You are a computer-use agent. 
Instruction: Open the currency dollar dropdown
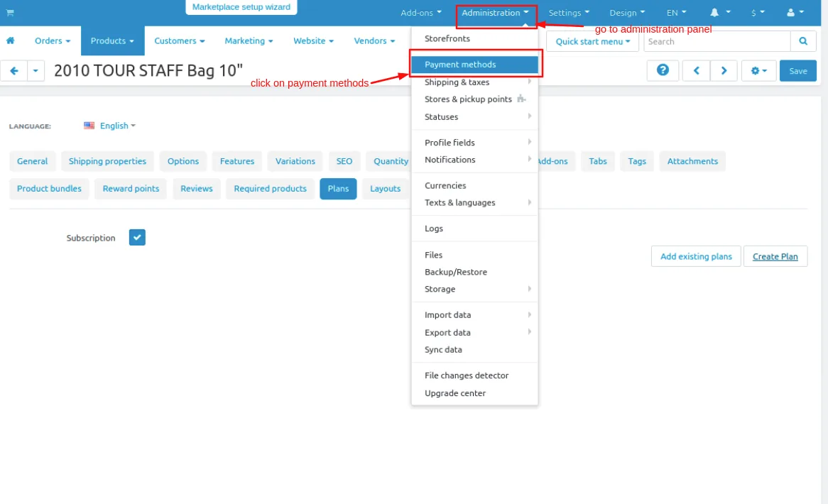click(x=758, y=13)
